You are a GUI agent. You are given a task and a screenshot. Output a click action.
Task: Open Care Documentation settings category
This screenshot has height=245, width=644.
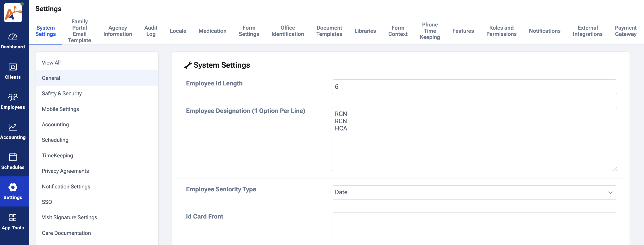97,233
